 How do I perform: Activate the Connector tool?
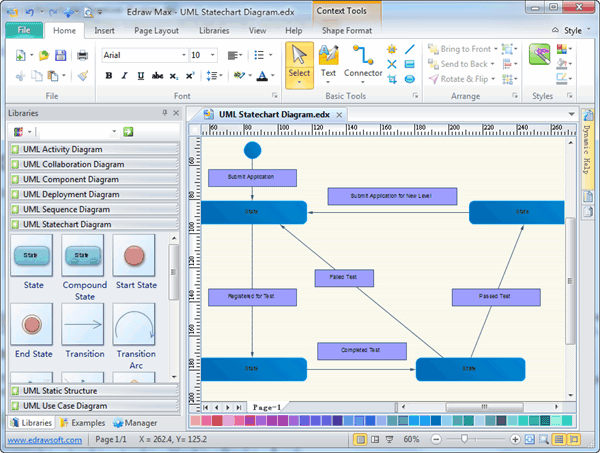click(363, 63)
